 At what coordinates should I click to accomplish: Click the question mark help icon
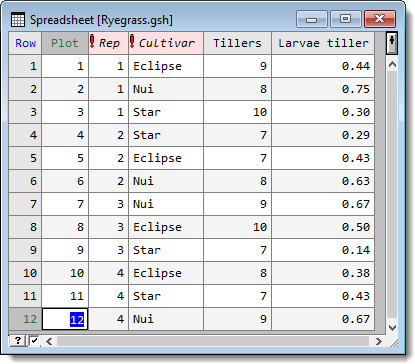tap(18, 341)
